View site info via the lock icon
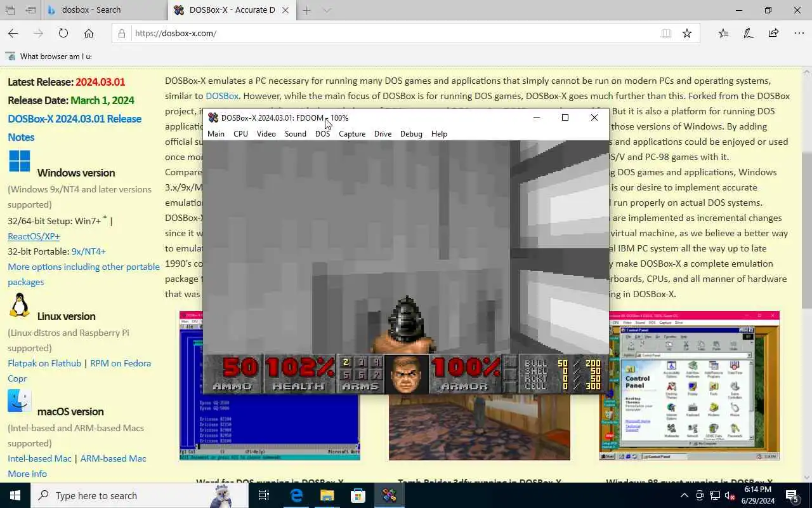 pyautogui.click(x=122, y=33)
